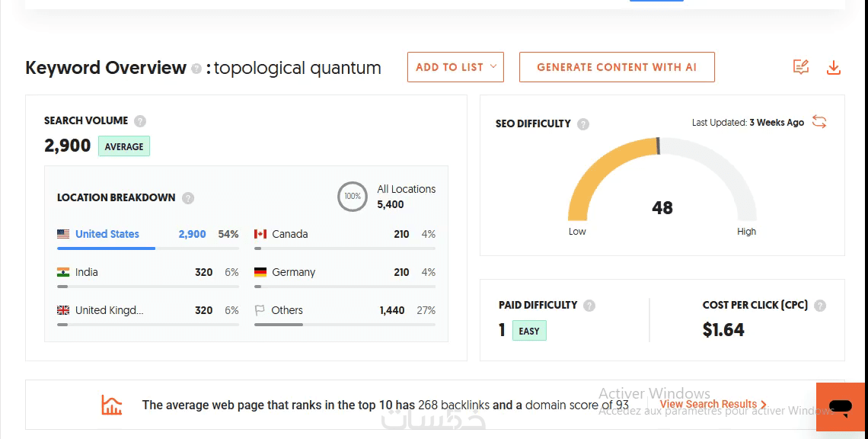
Task: Click Search Volume help icon
Action: pyautogui.click(x=140, y=121)
